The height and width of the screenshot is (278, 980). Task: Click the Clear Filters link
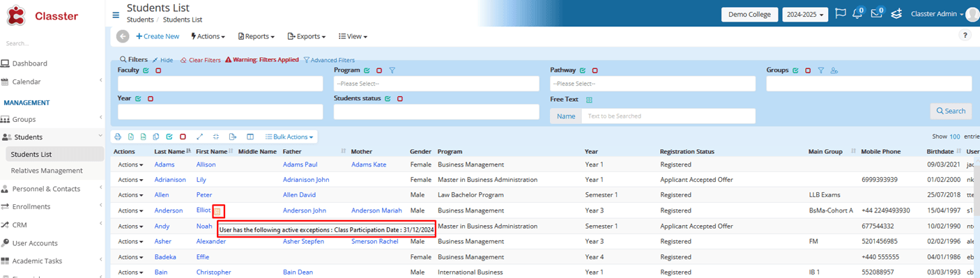click(201, 60)
